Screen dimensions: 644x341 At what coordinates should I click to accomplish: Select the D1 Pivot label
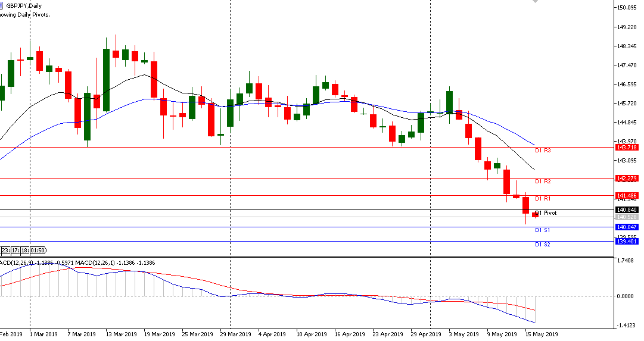(546, 213)
